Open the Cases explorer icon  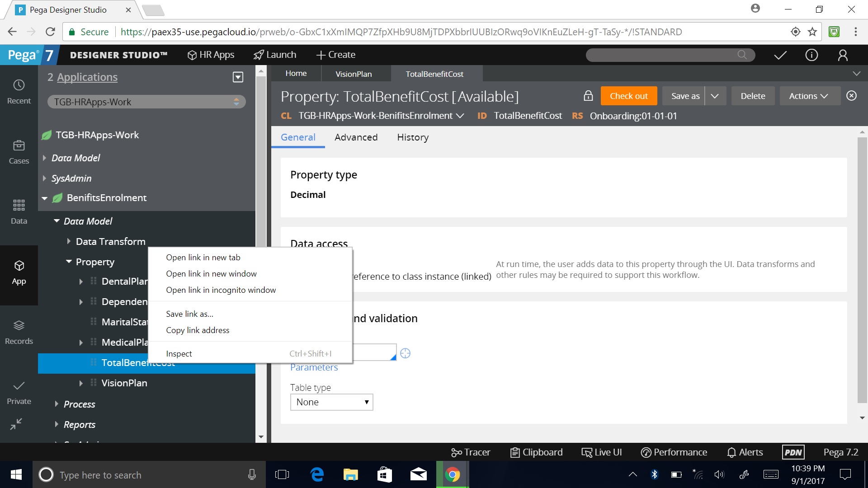(19, 152)
